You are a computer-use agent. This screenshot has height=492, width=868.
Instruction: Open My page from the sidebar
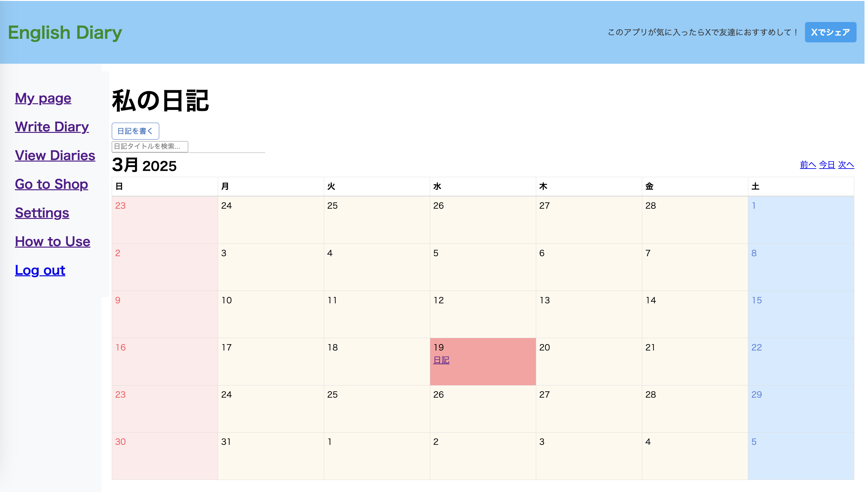(43, 98)
